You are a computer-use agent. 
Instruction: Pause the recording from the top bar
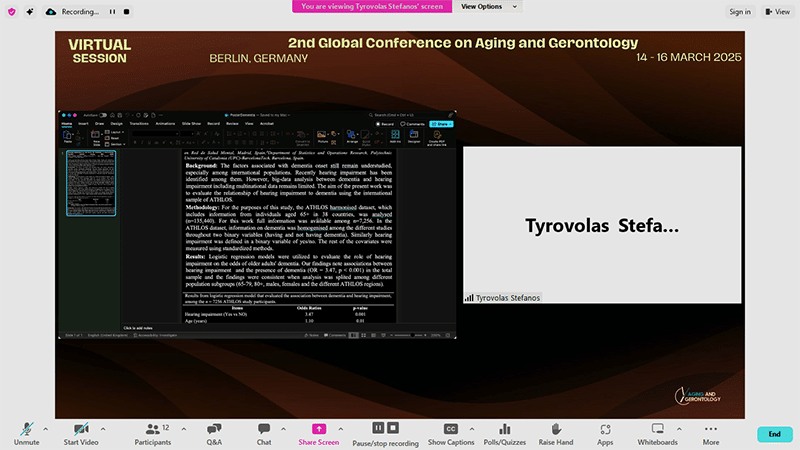[x=112, y=11]
